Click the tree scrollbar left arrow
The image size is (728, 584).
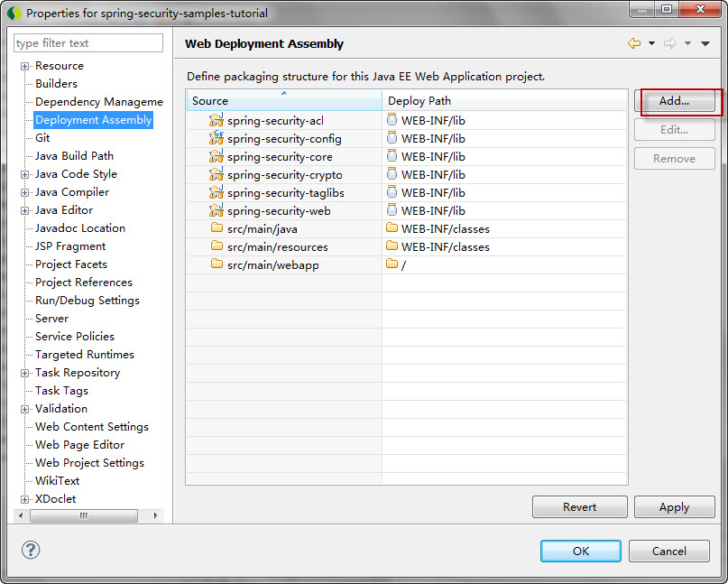pyautogui.click(x=21, y=515)
